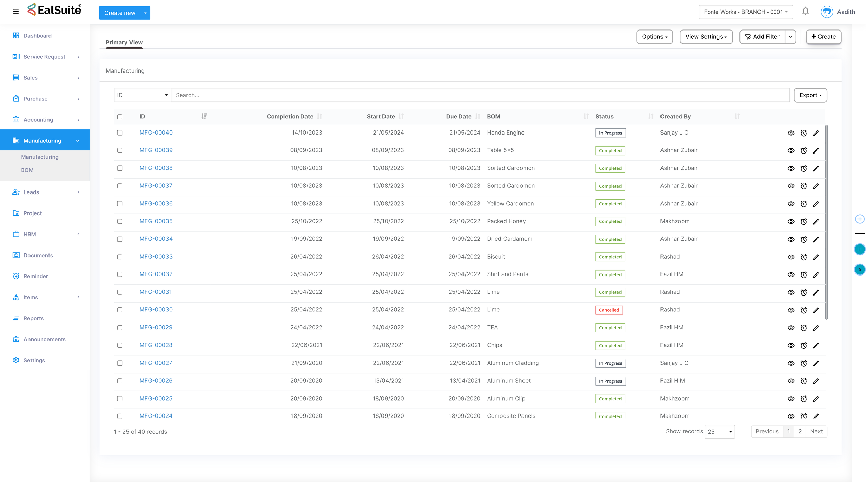Expand the Fonte Works branch dropdown
Image resolution: width=868 pixels, height=488 pixels.
[x=745, y=12]
